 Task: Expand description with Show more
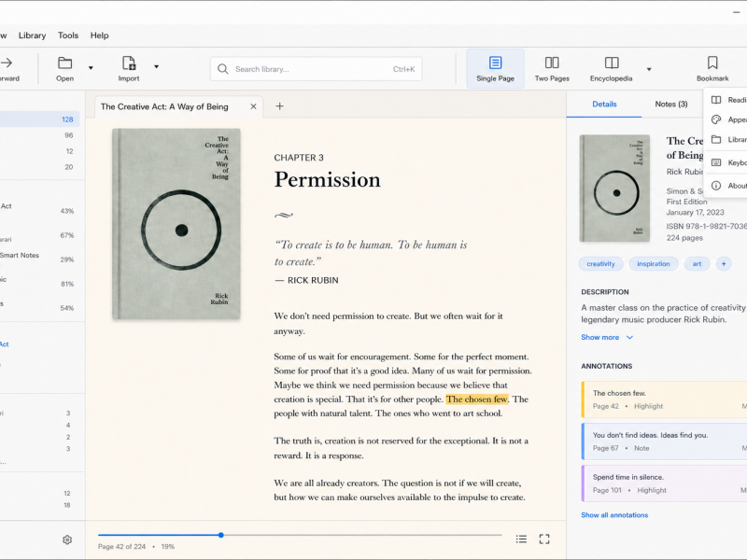[x=606, y=337]
